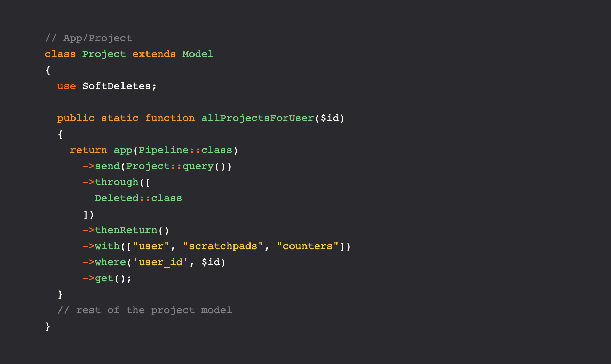Click the "->with" method call
Screen dimensions: 611x364
point(101,246)
